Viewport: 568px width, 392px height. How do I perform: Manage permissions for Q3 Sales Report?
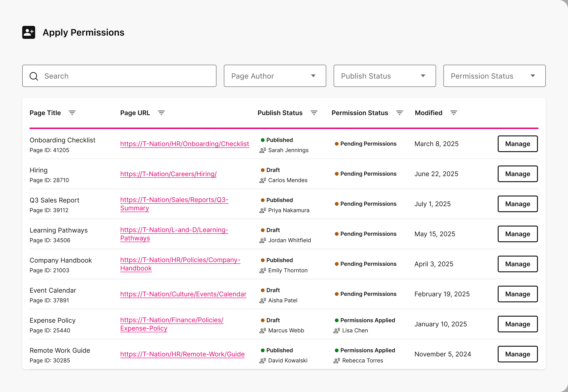pyautogui.click(x=517, y=204)
